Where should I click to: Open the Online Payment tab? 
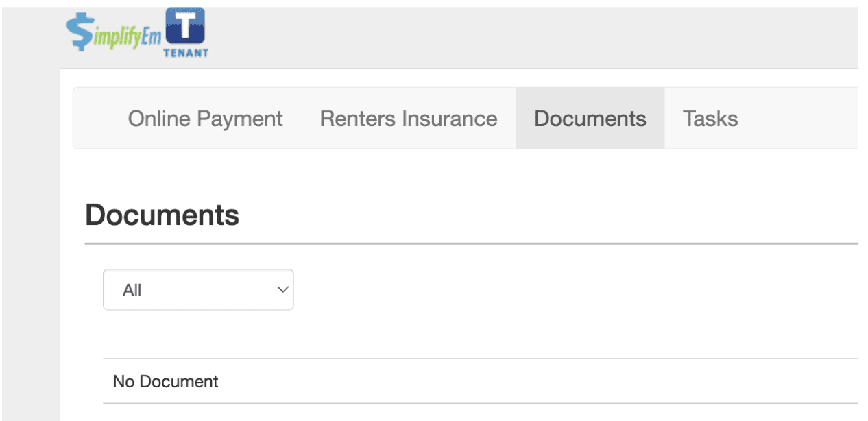205,119
